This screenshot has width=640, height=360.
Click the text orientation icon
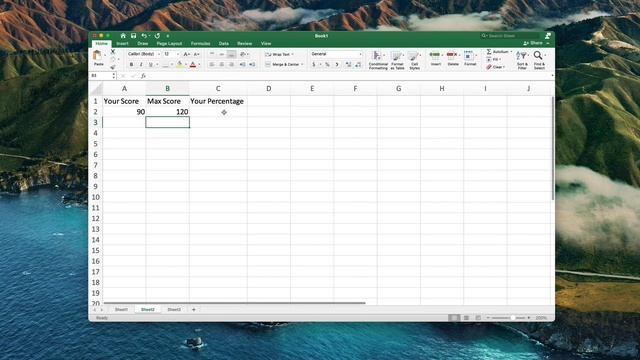pos(243,54)
